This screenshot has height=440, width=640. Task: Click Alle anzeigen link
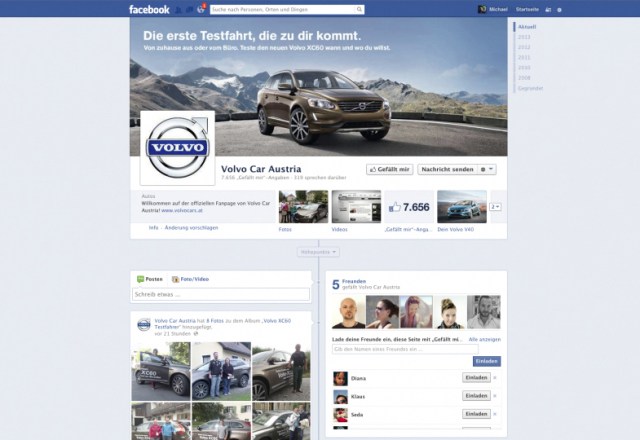tap(484, 339)
